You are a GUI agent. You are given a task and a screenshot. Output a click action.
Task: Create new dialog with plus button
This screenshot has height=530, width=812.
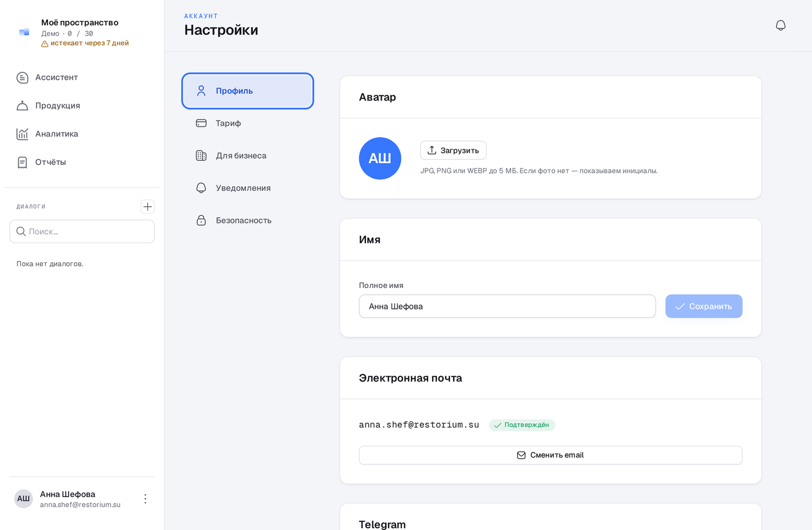click(x=148, y=207)
